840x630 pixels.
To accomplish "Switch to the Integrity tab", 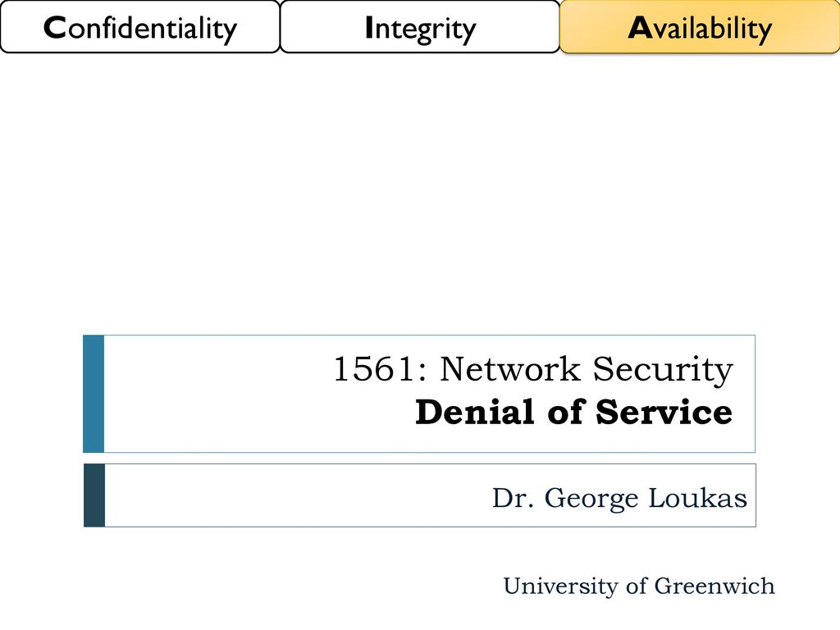I will 419,27.
